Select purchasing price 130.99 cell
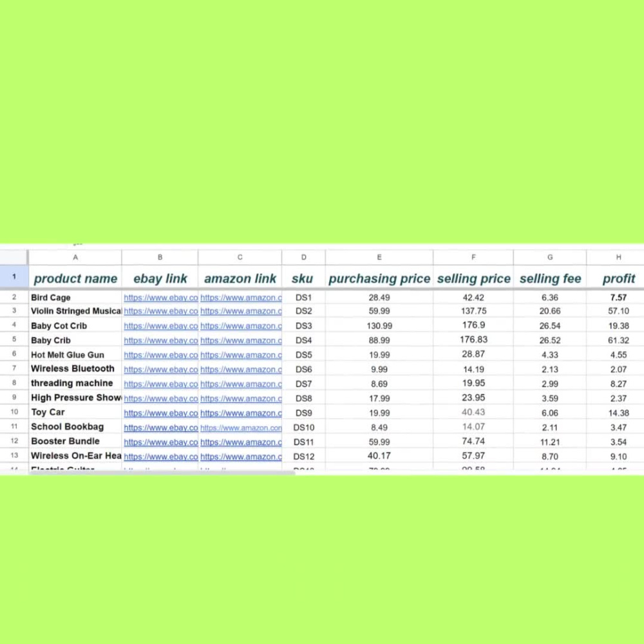This screenshot has width=644, height=644. coord(379,326)
